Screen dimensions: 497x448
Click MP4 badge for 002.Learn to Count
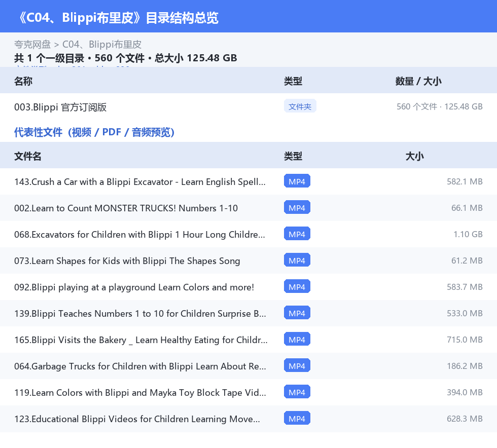click(297, 207)
